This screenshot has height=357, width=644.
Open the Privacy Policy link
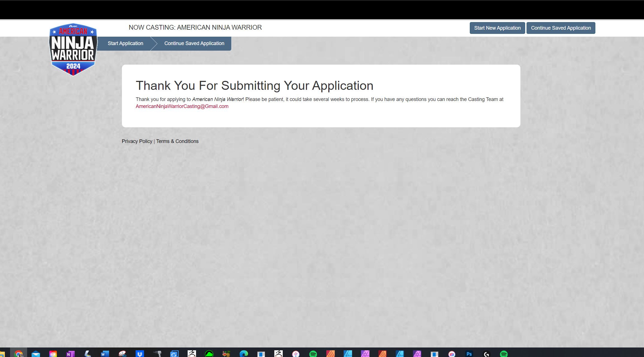coord(137,141)
